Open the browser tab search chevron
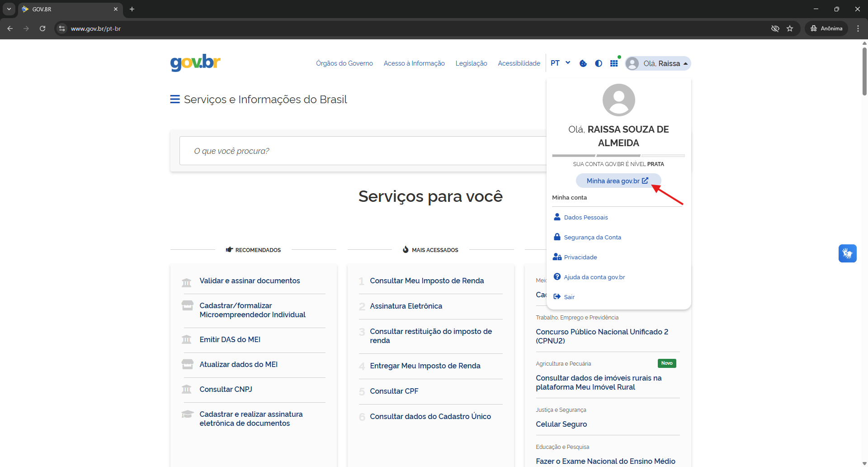868x467 pixels. coord(9,9)
